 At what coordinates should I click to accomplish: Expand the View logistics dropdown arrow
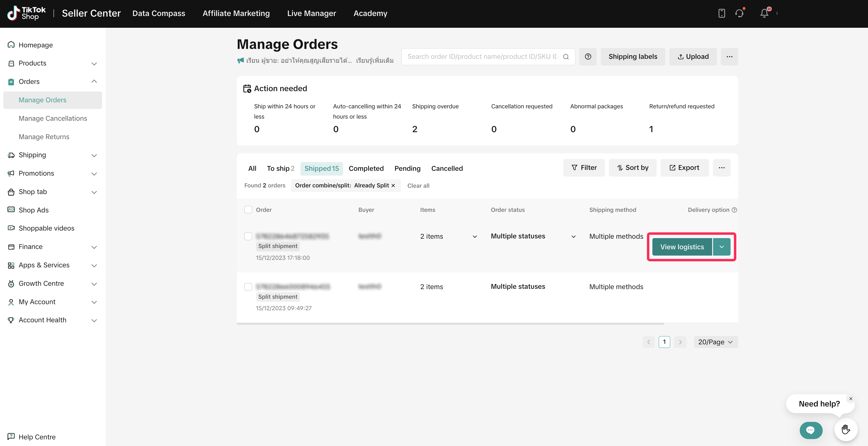[722, 247]
